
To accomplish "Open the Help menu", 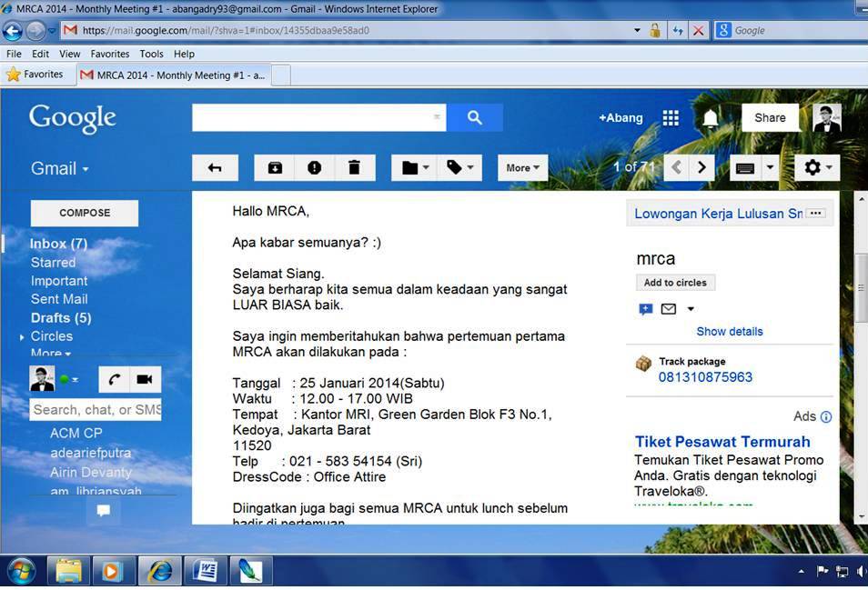I will tap(184, 54).
